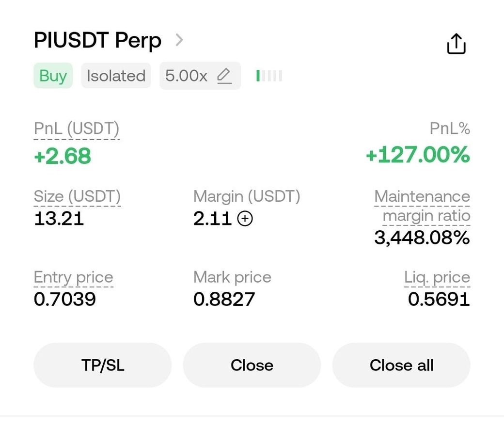Screen dimensions: 504x432
Task: Close this PIUSDT position
Action: [x=252, y=365]
